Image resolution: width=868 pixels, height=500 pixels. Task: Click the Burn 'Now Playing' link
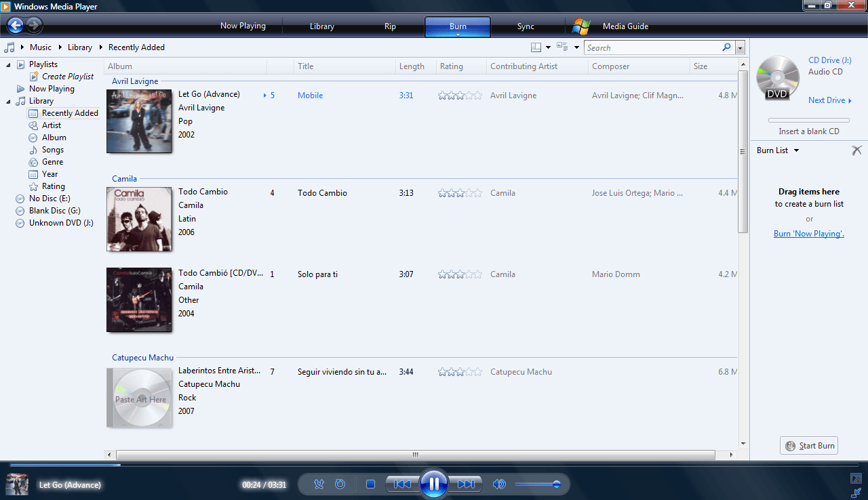(x=809, y=234)
